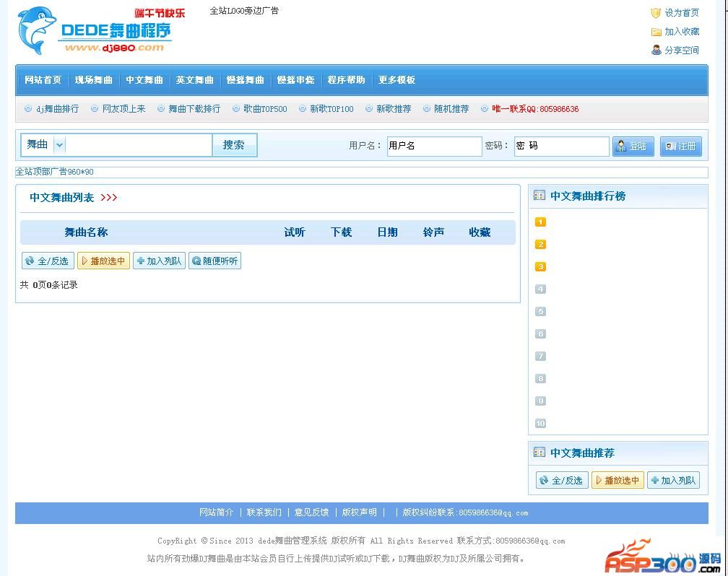The width and height of the screenshot is (728, 576).
Task: Open the 舞曲 search category dropdown
Action: pos(59,145)
